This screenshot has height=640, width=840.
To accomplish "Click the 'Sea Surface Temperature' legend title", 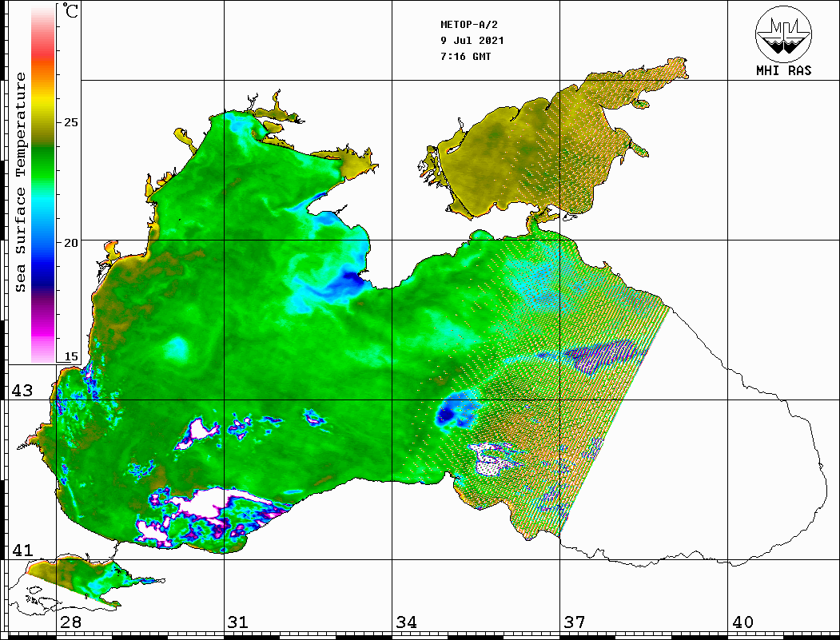I will point(20,182).
